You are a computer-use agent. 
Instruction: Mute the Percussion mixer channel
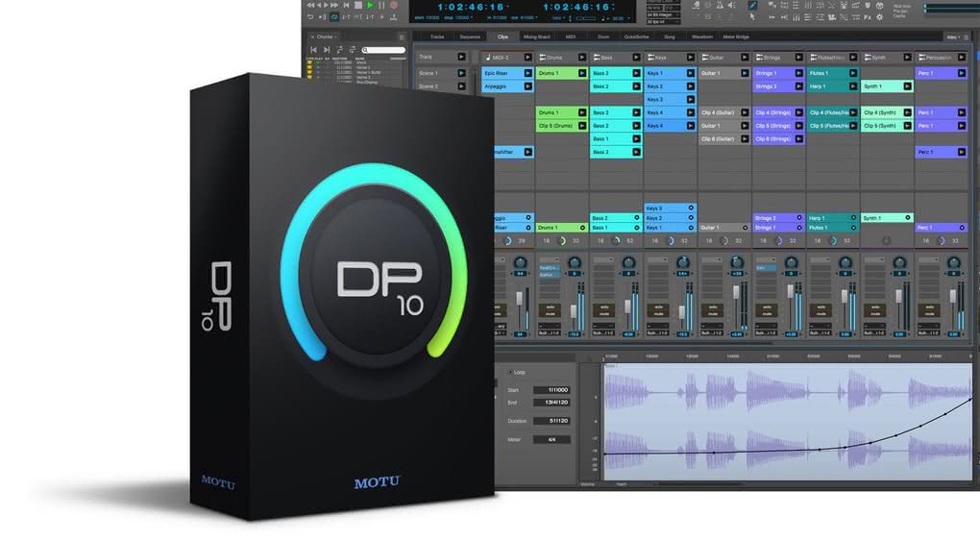coord(929,314)
